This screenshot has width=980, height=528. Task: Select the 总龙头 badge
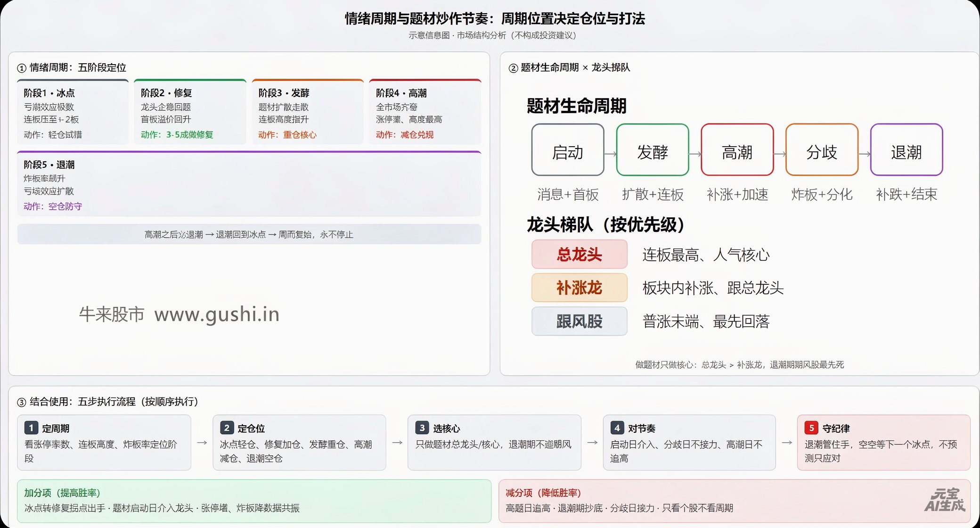coord(580,255)
